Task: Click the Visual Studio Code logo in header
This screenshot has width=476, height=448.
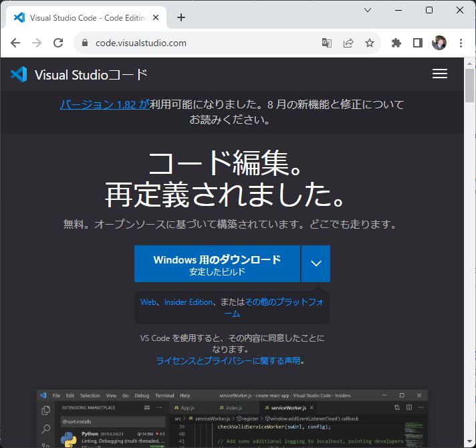Action: [19, 74]
